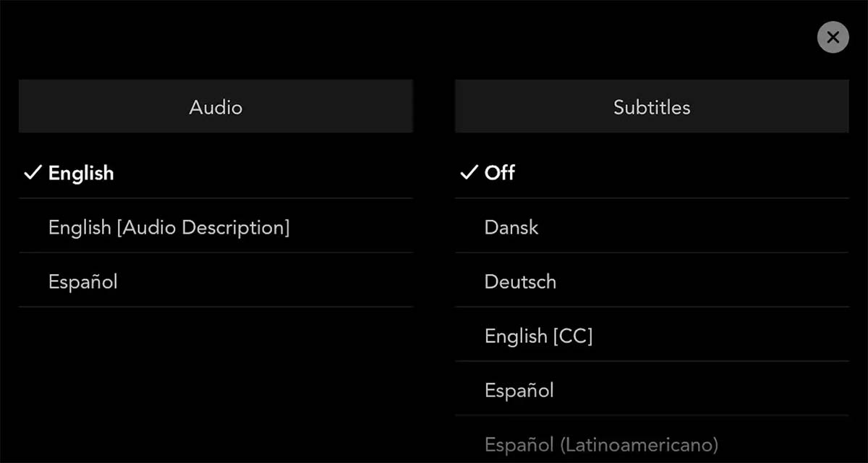Dismiss the language menu with the X icon
The image size is (868, 463).
point(833,37)
